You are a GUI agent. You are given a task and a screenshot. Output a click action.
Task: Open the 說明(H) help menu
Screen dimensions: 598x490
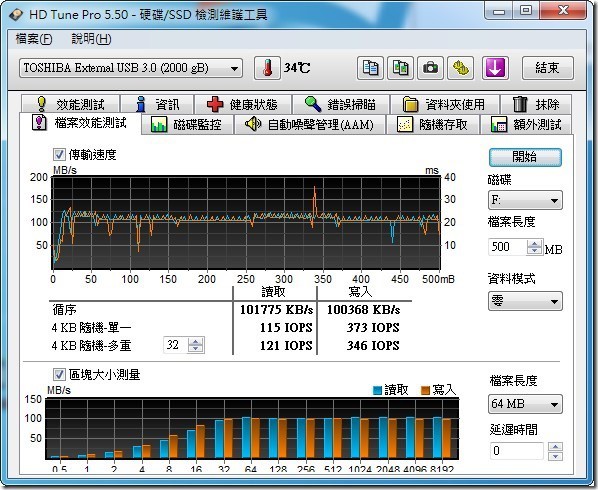coord(91,39)
